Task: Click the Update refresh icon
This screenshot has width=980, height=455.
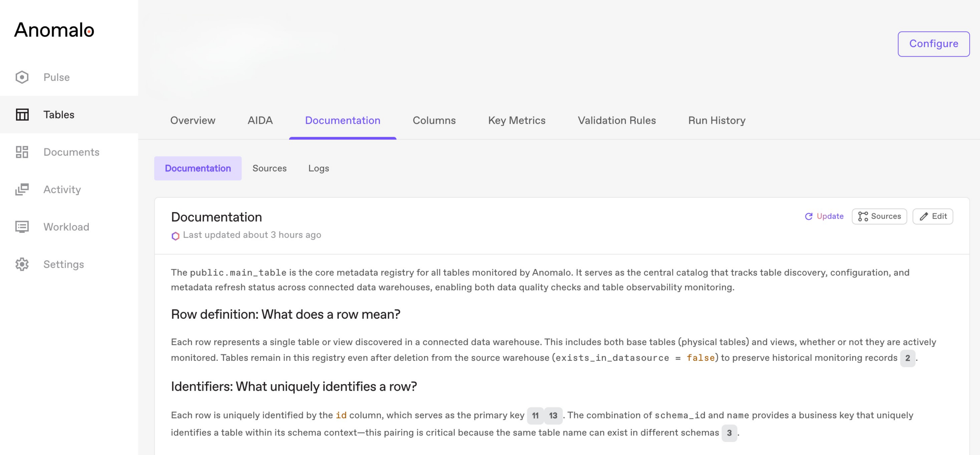Action: 808,216
